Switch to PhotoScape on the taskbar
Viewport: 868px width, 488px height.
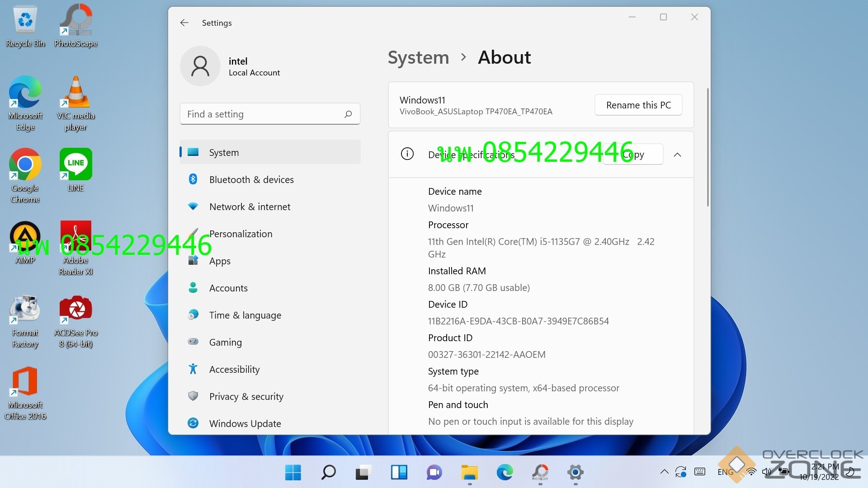(x=540, y=473)
